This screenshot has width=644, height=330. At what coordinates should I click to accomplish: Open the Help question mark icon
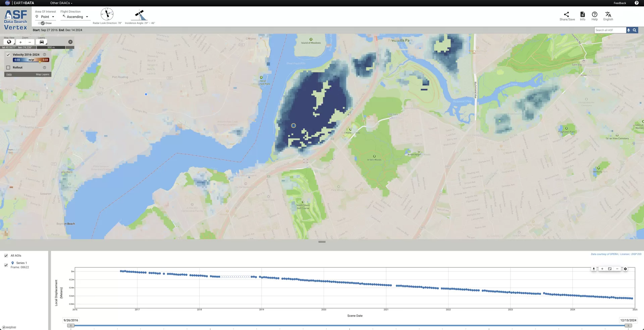tap(594, 15)
